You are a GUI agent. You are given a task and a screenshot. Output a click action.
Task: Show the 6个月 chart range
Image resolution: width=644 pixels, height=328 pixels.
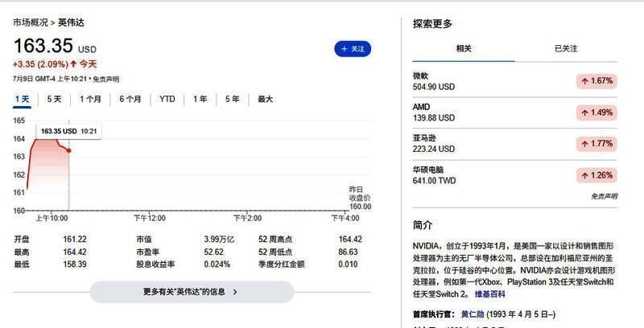(130, 100)
